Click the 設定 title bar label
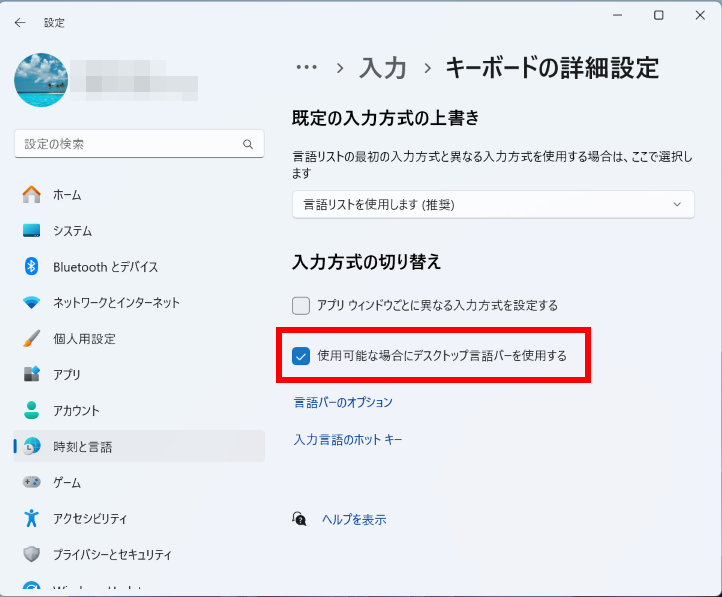This screenshot has height=597, width=722. [54, 23]
